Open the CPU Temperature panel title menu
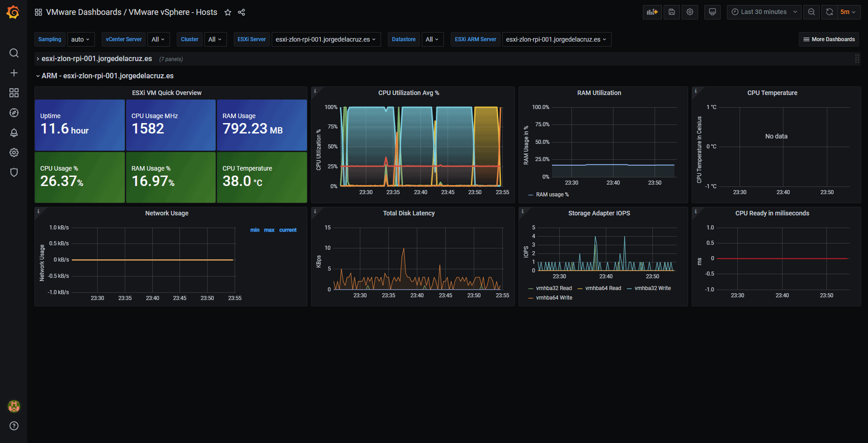Screen dimensions: 868x443 [x=772, y=93]
